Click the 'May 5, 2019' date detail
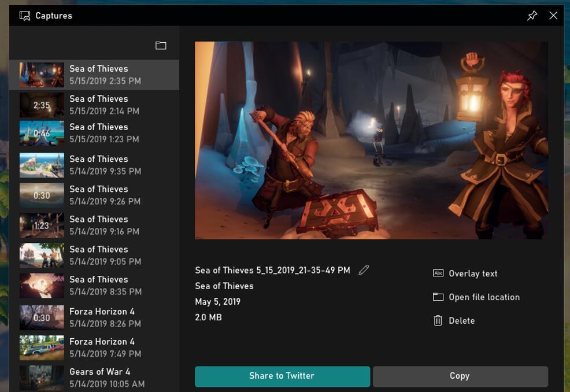This screenshot has width=570, height=392. [x=218, y=302]
